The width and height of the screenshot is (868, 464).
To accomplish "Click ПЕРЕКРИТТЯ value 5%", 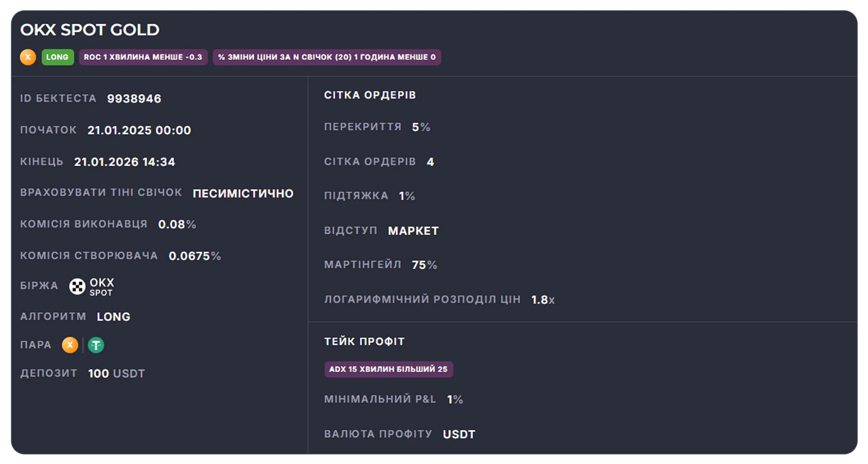I will tap(421, 127).
